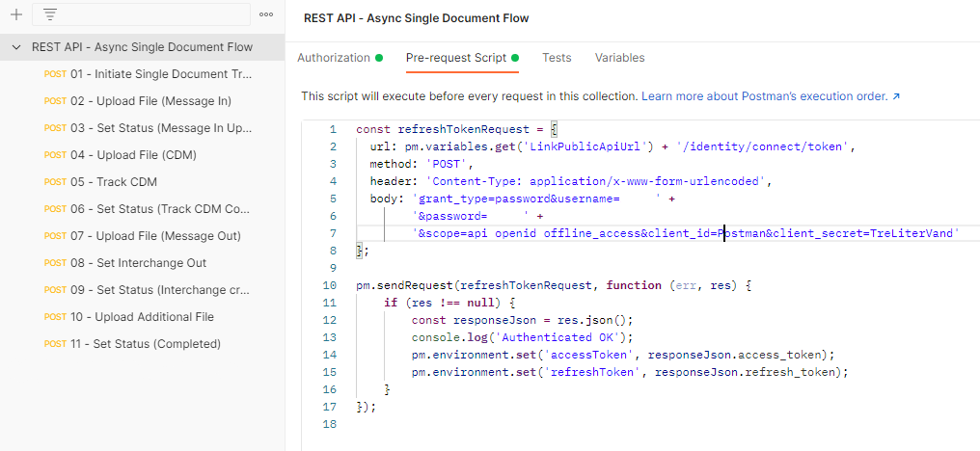This screenshot has width=980, height=451.
Task: Open the three-dots more options menu
Action: 266,14
